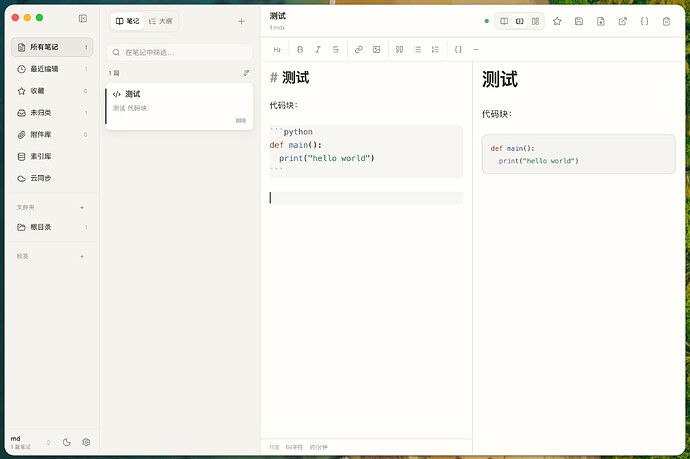
Task: Apply strikethrough formatting
Action: (335, 50)
